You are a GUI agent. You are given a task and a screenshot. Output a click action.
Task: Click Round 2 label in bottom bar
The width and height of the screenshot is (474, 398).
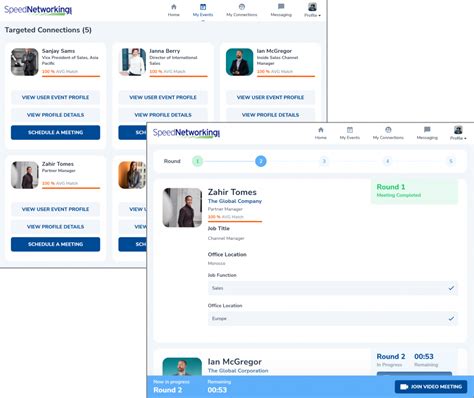coord(168,390)
